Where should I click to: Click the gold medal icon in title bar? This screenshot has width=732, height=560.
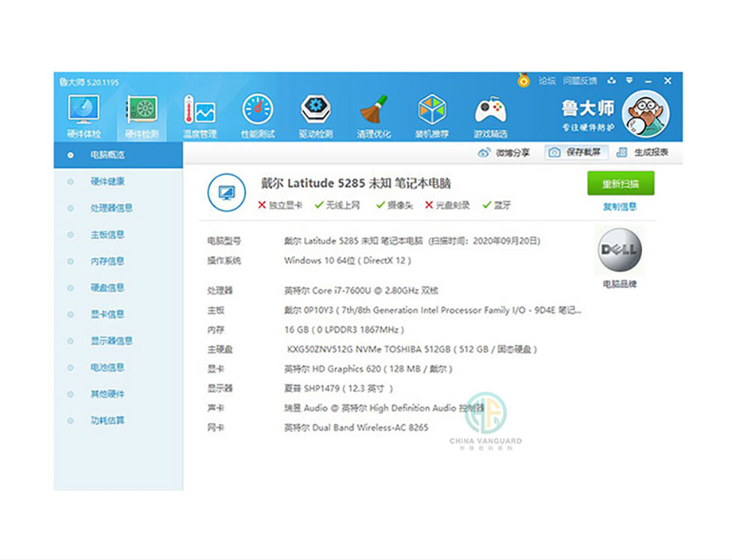[x=523, y=80]
